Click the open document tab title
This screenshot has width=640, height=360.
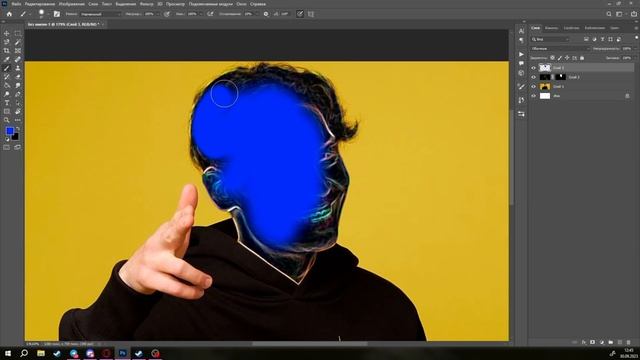[63, 24]
